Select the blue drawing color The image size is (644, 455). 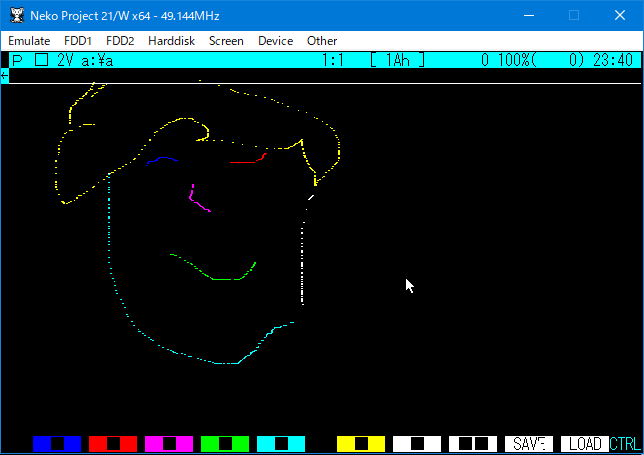pos(57,443)
